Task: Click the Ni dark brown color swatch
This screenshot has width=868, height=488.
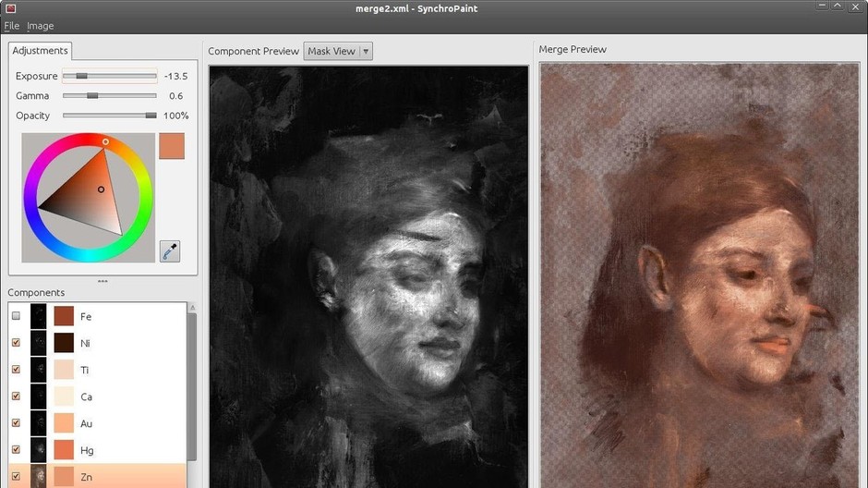Action: coord(64,343)
